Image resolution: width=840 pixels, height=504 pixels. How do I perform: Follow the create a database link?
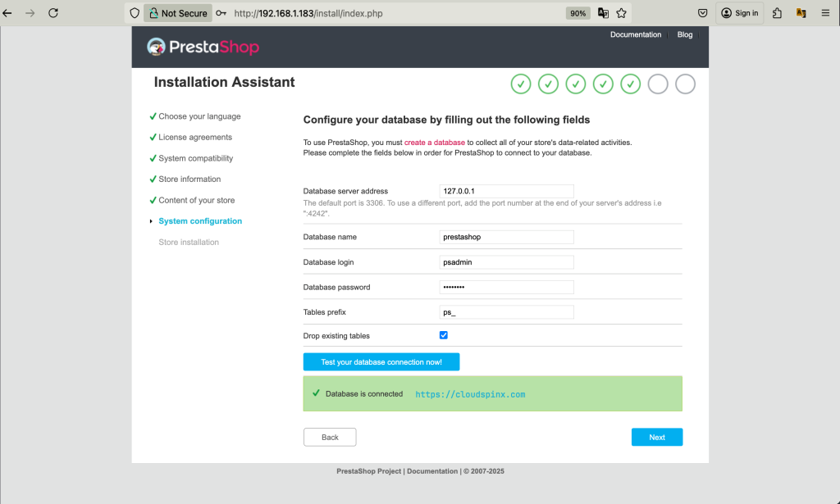pos(435,143)
